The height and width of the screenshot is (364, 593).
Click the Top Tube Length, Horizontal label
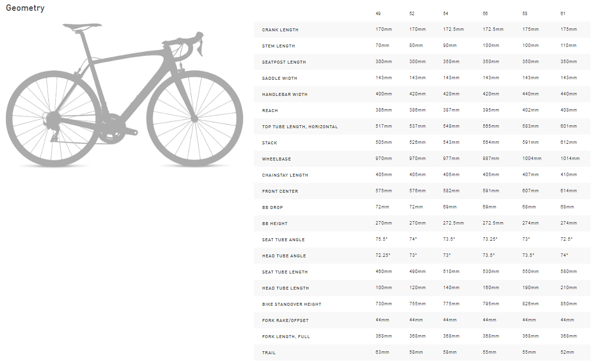[300, 127]
